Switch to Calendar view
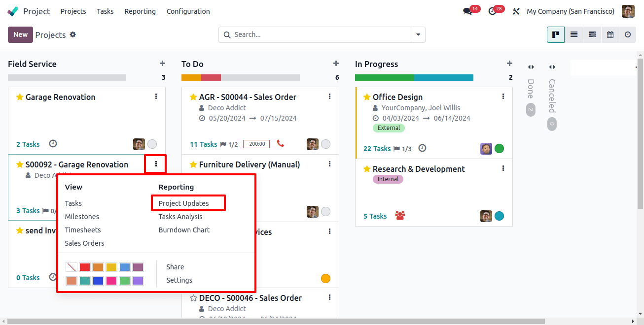Image resolution: width=644 pixels, height=325 pixels. (610, 34)
